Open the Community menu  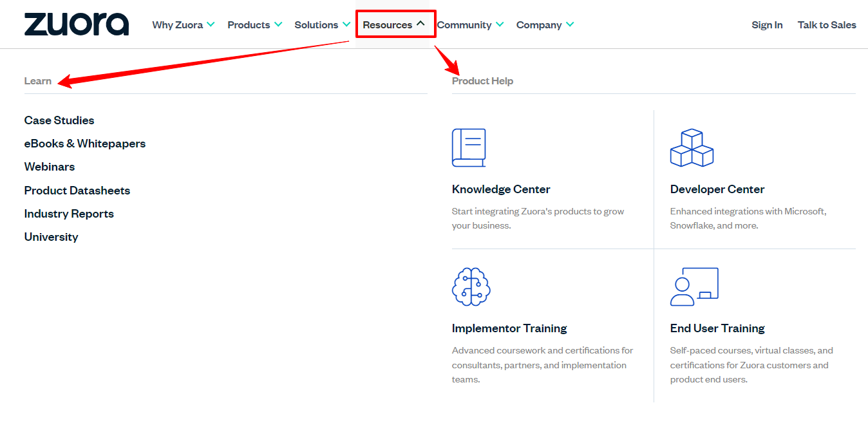470,24
